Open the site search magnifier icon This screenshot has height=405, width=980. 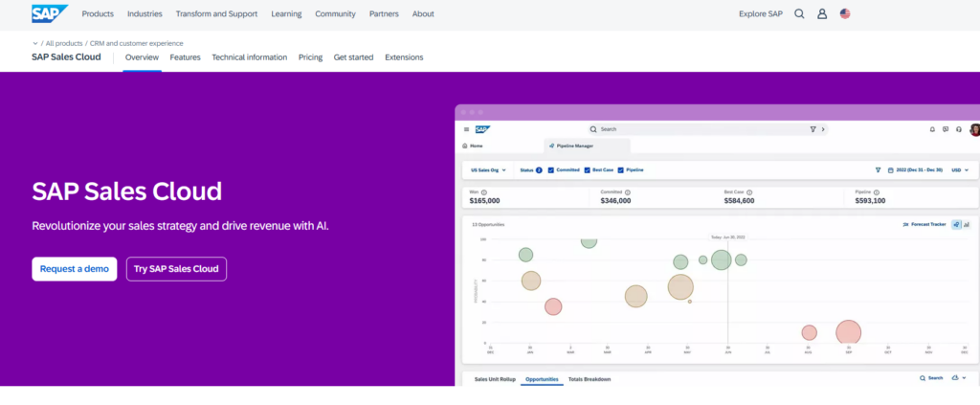[x=799, y=13]
